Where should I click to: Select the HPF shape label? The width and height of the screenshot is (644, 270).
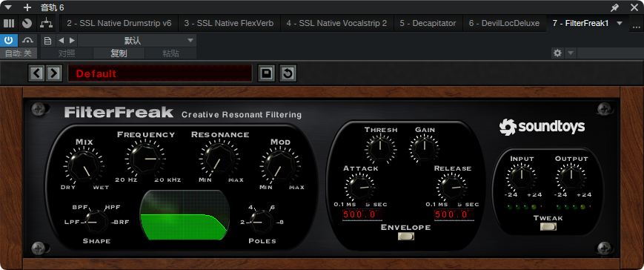point(113,207)
